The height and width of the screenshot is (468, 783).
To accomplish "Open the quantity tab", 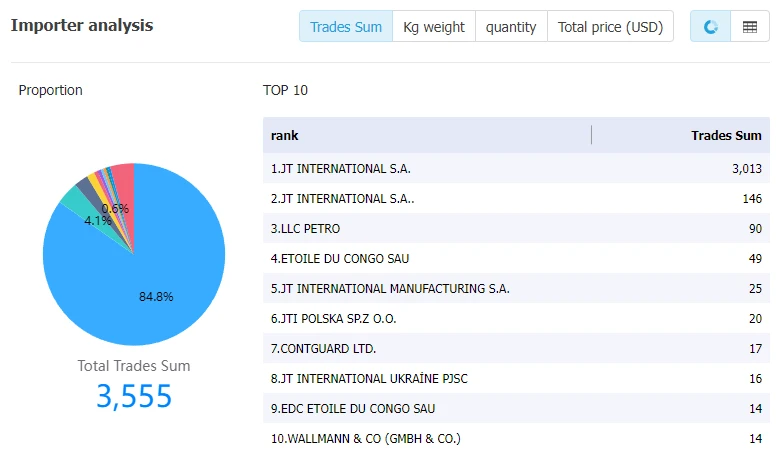I will click(511, 26).
